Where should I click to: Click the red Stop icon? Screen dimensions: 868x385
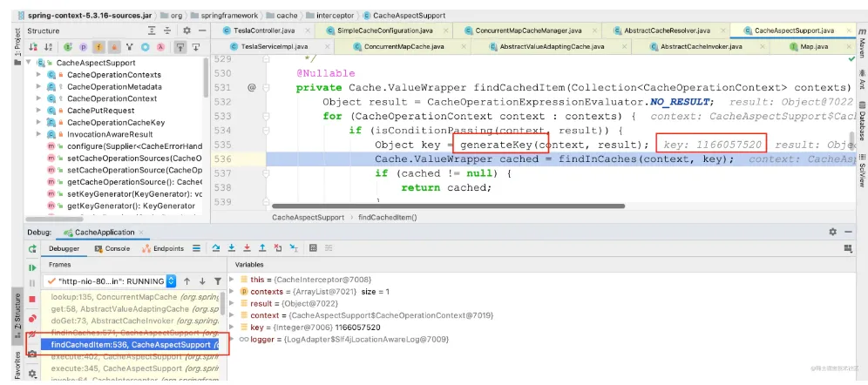point(32,300)
